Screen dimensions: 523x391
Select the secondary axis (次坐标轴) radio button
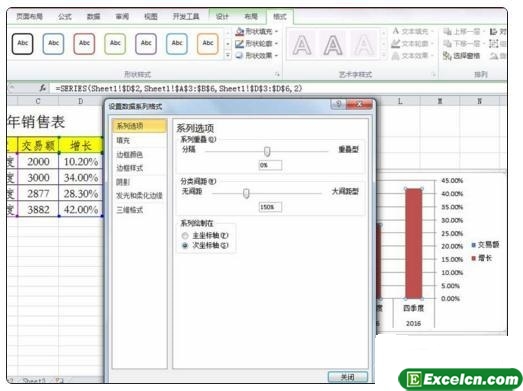click(x=185, y=246)
